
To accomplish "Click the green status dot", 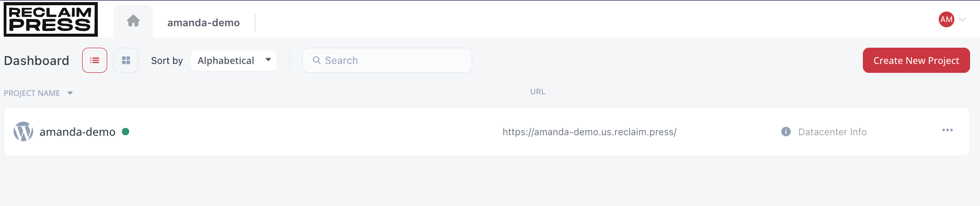I will pos(126,132).
